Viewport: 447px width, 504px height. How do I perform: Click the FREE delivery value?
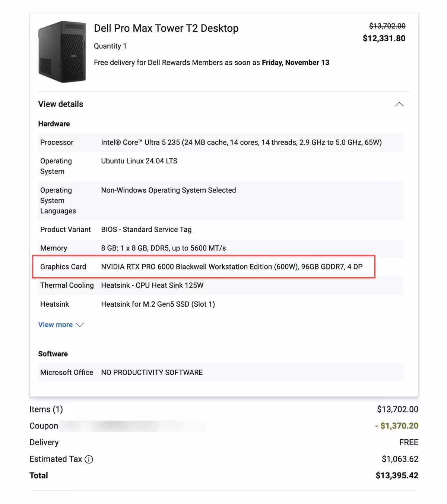(409, 442)
